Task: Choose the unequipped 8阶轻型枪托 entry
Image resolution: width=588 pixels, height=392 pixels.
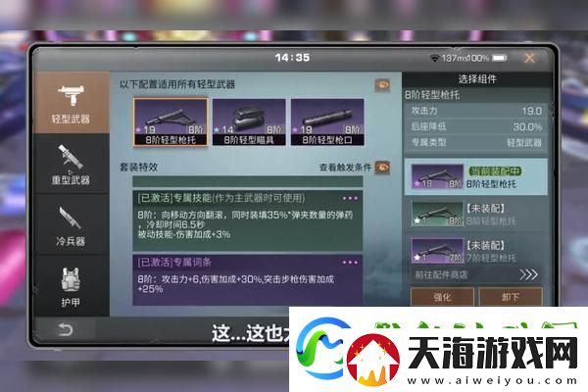Action: click(475, 214)
